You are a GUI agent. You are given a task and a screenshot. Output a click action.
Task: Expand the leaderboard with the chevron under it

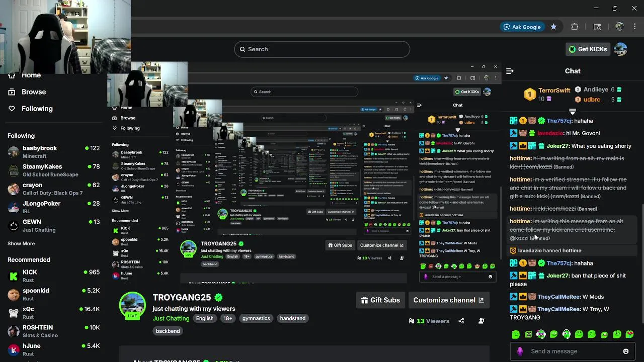pos(572,111)
